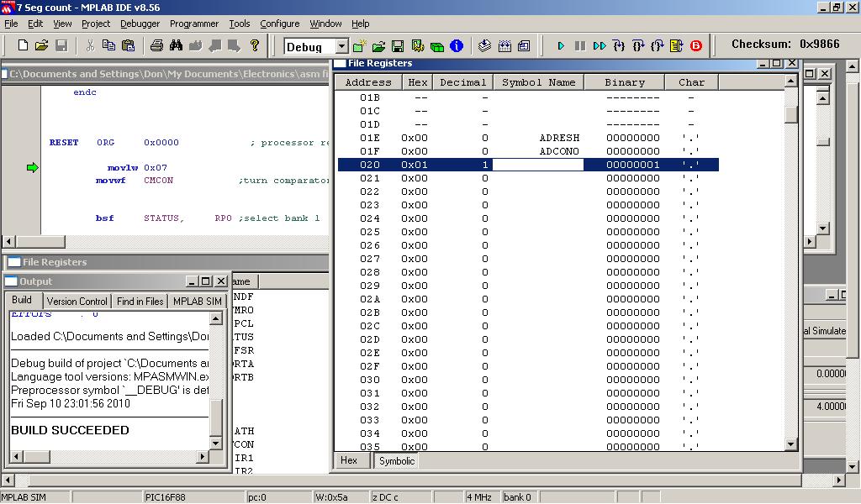The height and width of the screenshot is (504, 861).
Task: Click the Animate double-arrow icon
Action: coord(599,46)
